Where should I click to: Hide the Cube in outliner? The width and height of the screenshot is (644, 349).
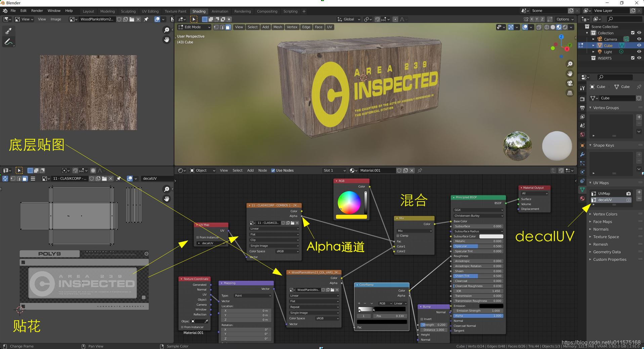(x=639, y=45)
